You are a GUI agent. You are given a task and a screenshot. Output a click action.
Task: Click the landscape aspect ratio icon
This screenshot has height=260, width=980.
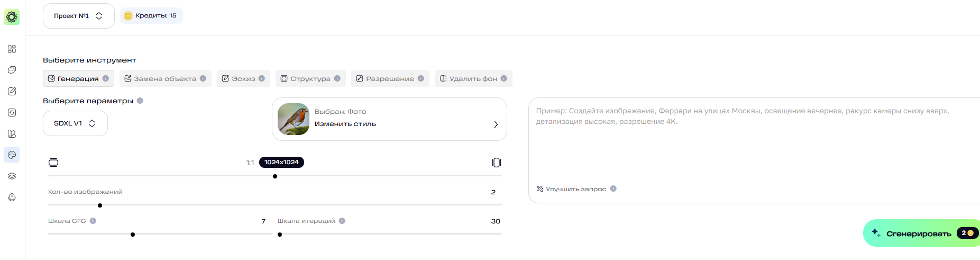[x=53, y=163]
